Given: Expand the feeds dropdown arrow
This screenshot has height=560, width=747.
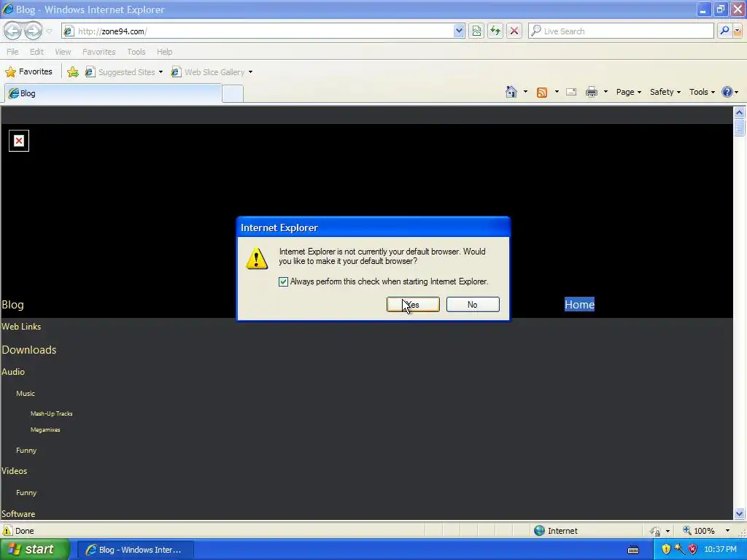Looking at the screenshot, I should pyautogui.click(x=557, y=92).
